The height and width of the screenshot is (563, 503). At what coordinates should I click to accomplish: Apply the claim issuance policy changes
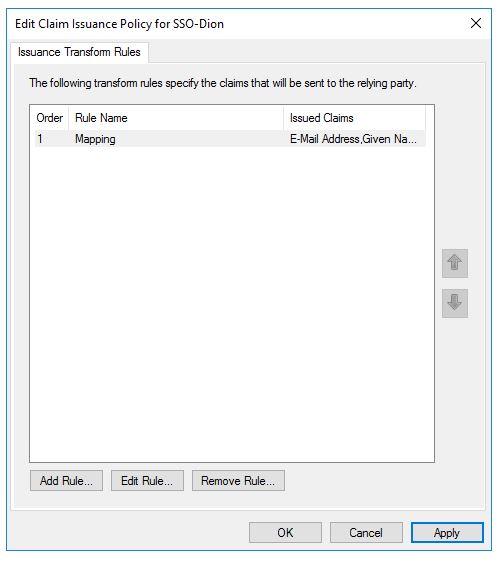click(x=447, y=532)
